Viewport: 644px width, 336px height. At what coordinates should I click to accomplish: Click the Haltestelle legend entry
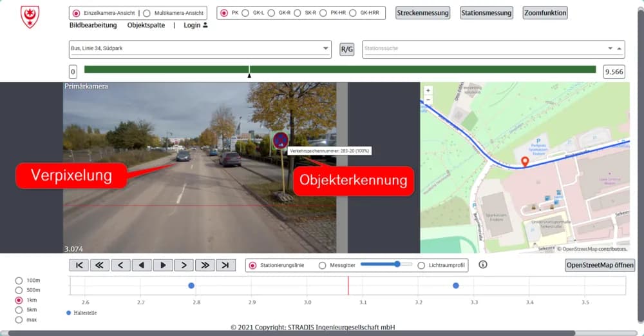81,313
